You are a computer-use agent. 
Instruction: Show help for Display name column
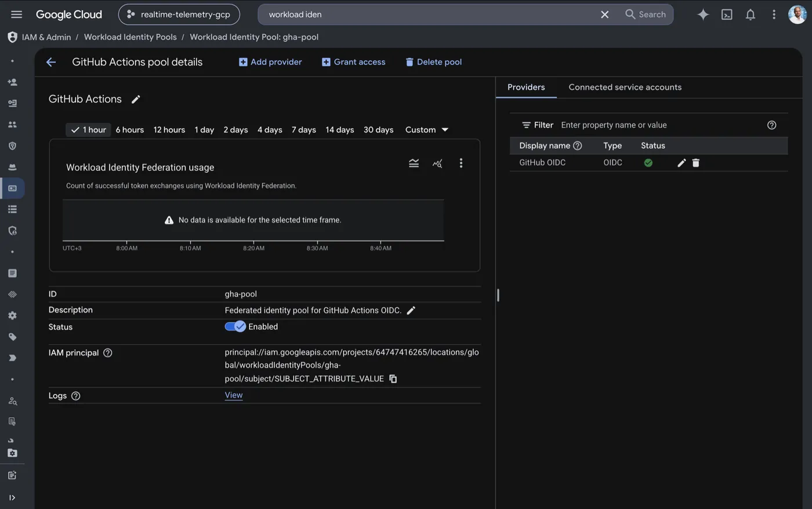click(x=577, y=146)
